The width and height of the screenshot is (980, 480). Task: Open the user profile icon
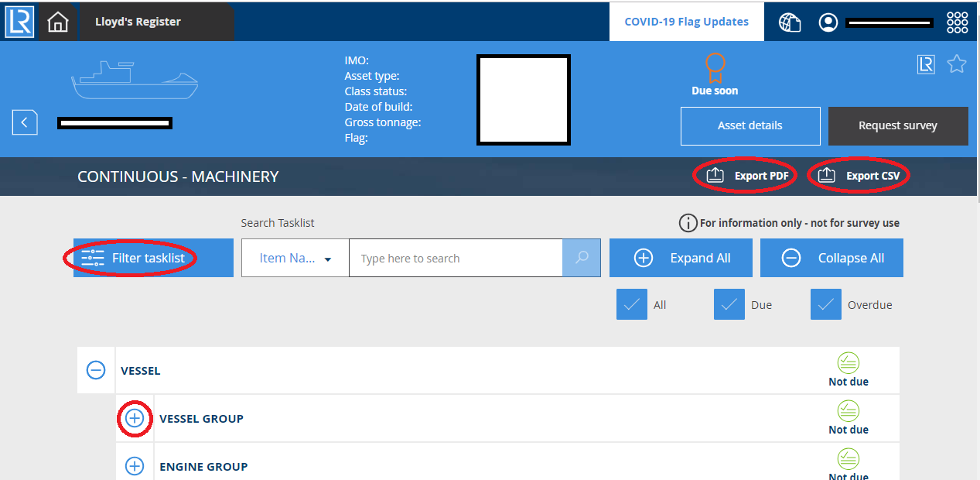(x=828, y=22)
